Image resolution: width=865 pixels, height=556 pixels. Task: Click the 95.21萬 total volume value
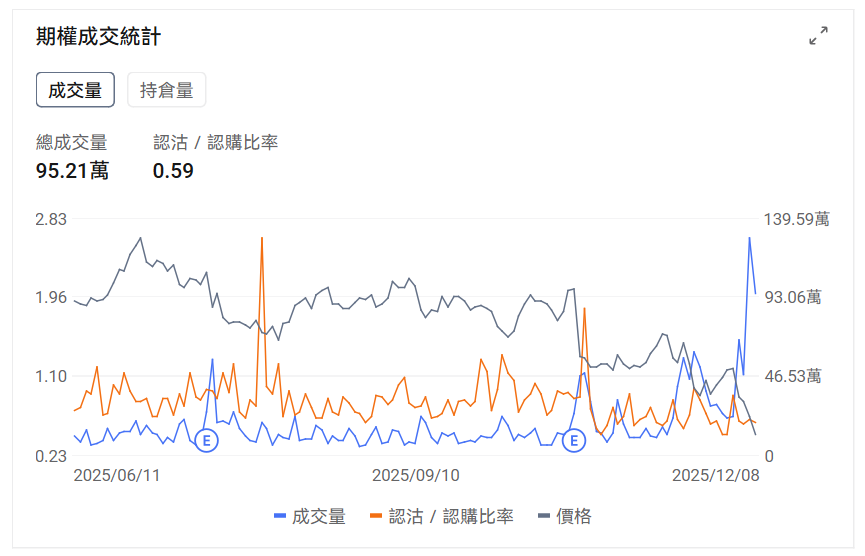click(72, 171)
